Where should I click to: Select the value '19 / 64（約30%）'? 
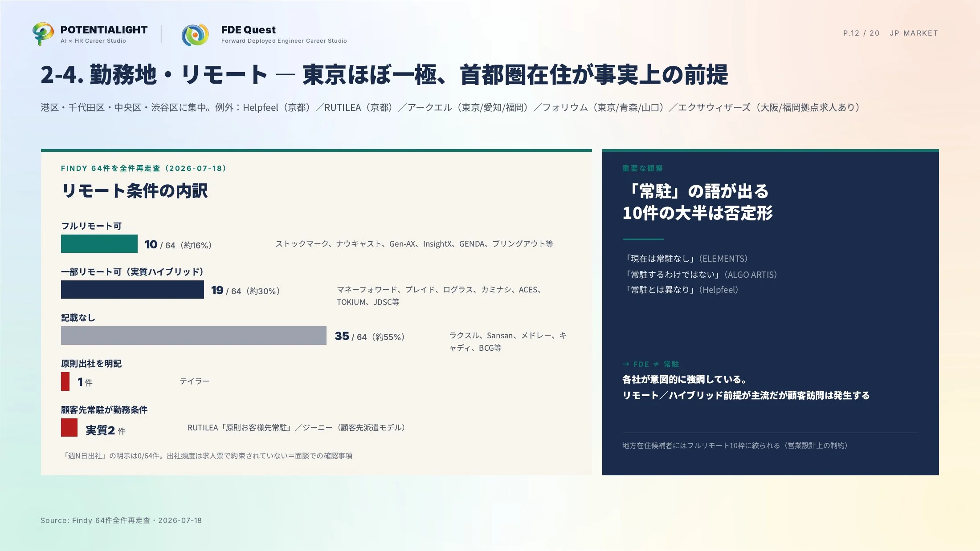click(245, 291)
